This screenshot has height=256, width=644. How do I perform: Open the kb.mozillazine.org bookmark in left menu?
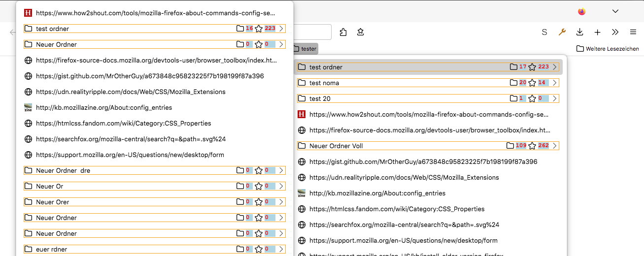(x=103, y=107)
